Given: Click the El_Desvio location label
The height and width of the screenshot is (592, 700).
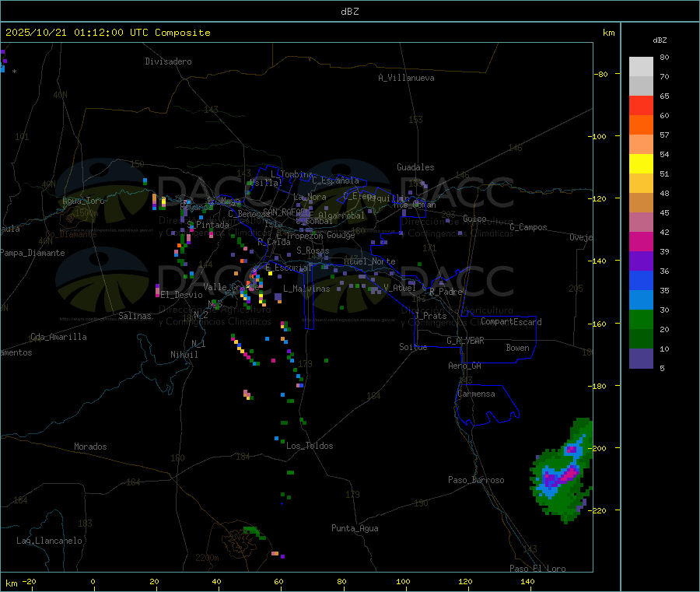Looking at the screenshot, I should 182,295.
